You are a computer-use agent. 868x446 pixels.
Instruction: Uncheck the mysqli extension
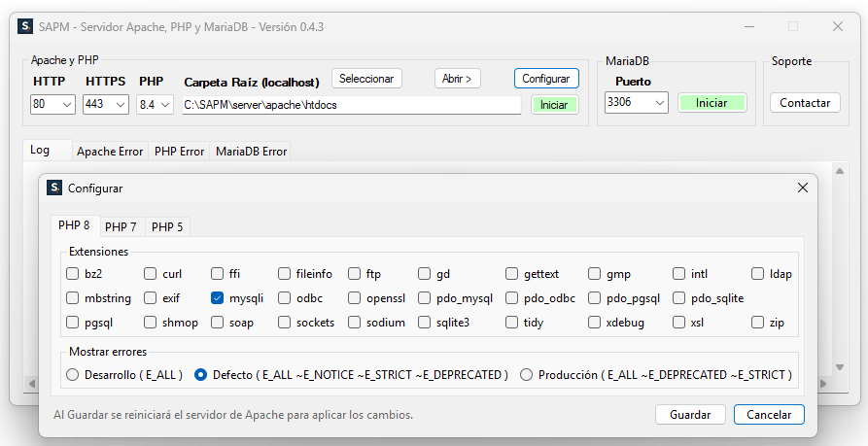coord(218,298)
